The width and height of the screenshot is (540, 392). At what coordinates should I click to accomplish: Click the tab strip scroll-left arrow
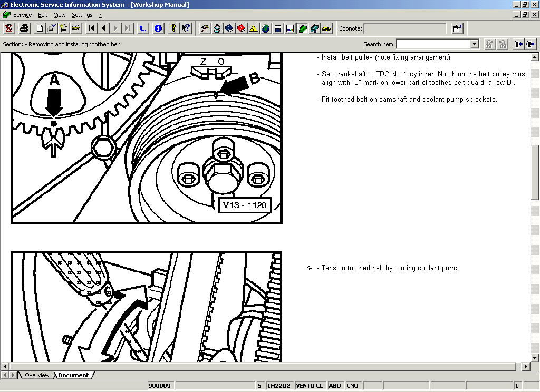click(x=5, y=375)
